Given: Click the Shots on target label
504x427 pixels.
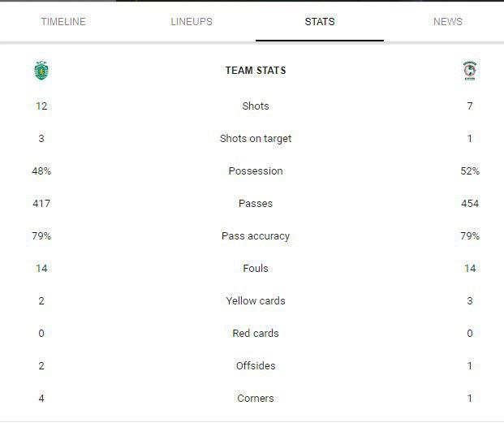Looking at the screenshot, I should [x=256, y=139].
